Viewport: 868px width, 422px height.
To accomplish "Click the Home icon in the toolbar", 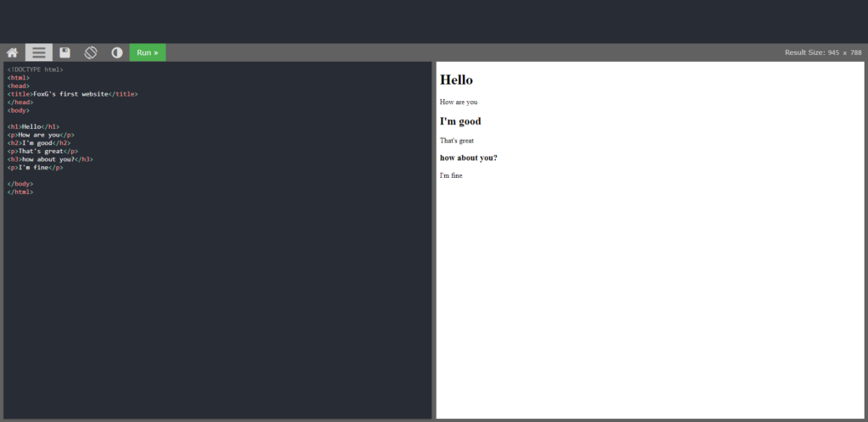I will pyautogui.click(x=12, y=53).
